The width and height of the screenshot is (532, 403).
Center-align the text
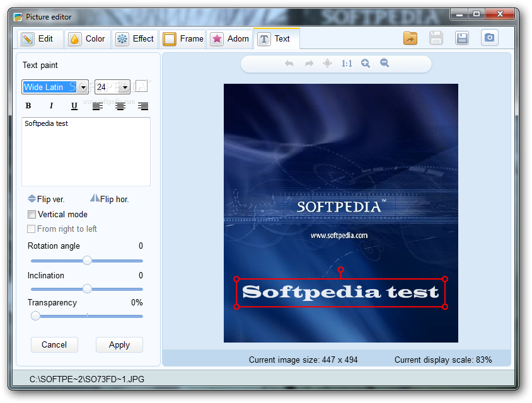pos(120,106)
